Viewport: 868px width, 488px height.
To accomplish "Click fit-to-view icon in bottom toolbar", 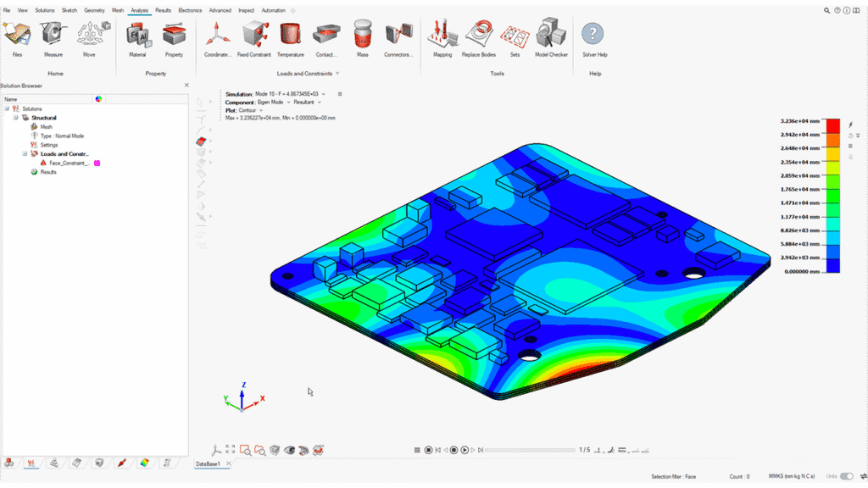I will 231,450.
